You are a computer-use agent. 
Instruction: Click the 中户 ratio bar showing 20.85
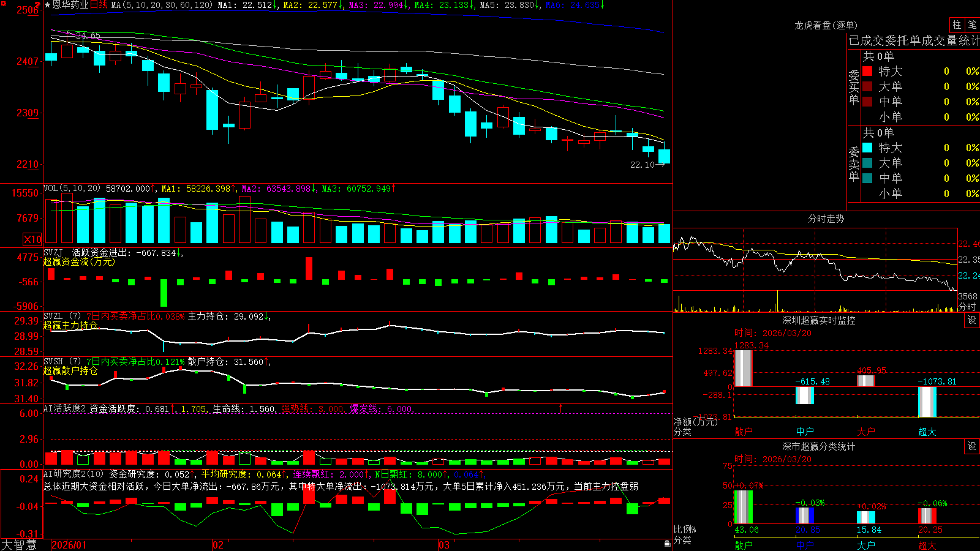[804, 515]
